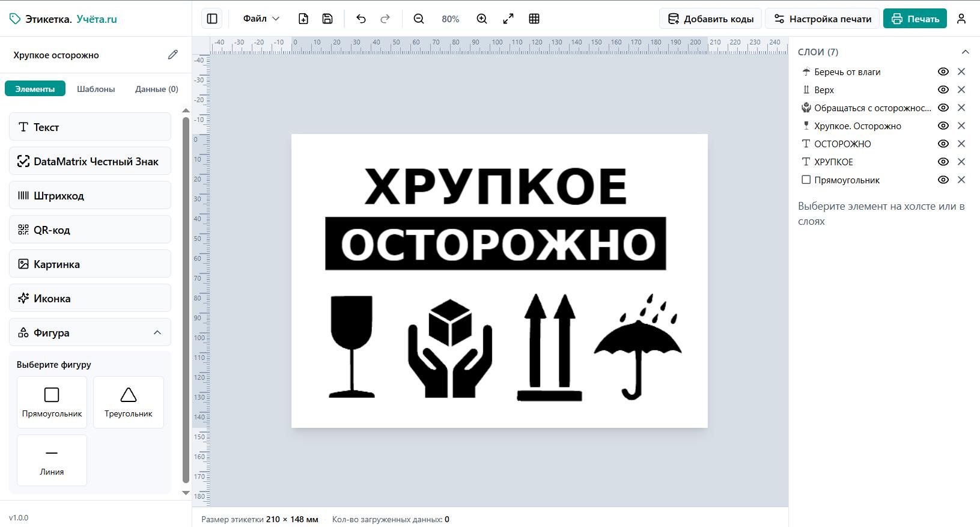Toggle visibility of Прямоугольник layer
The image size is (980, 527).
click(943, 180)
